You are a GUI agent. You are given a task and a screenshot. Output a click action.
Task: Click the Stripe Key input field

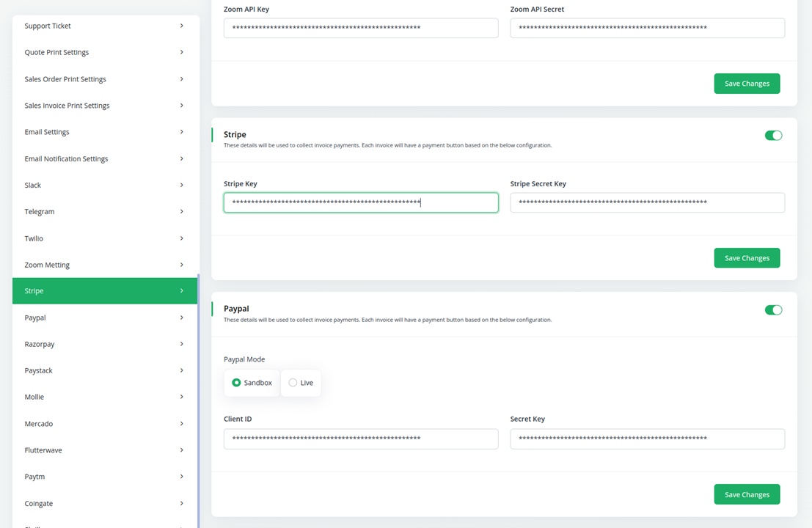(x=361, y=202)
